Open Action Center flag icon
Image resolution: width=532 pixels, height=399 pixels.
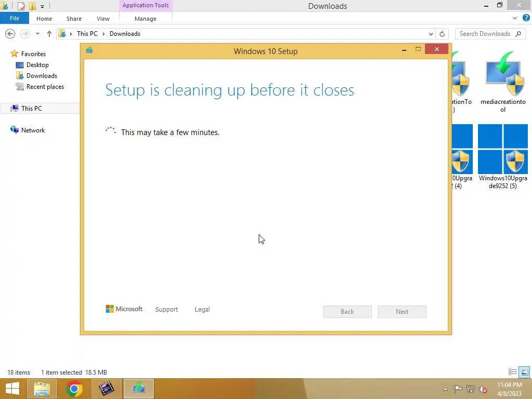tap(458, 389)
